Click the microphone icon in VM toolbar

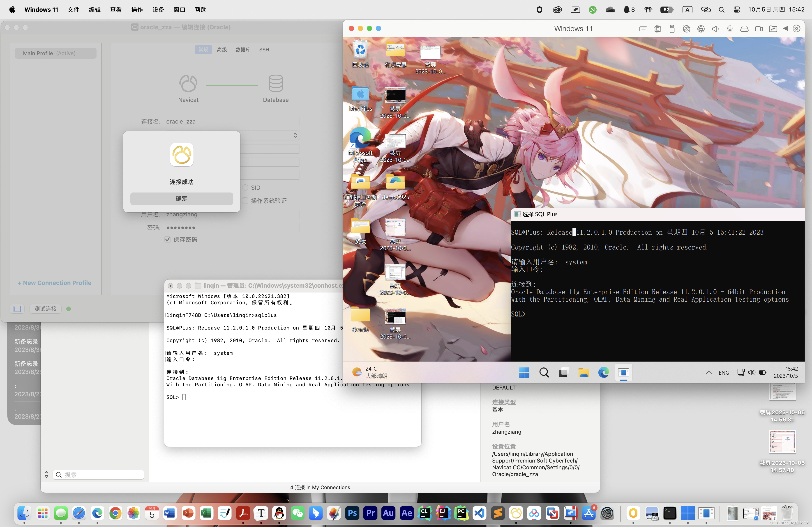(730, 29)
